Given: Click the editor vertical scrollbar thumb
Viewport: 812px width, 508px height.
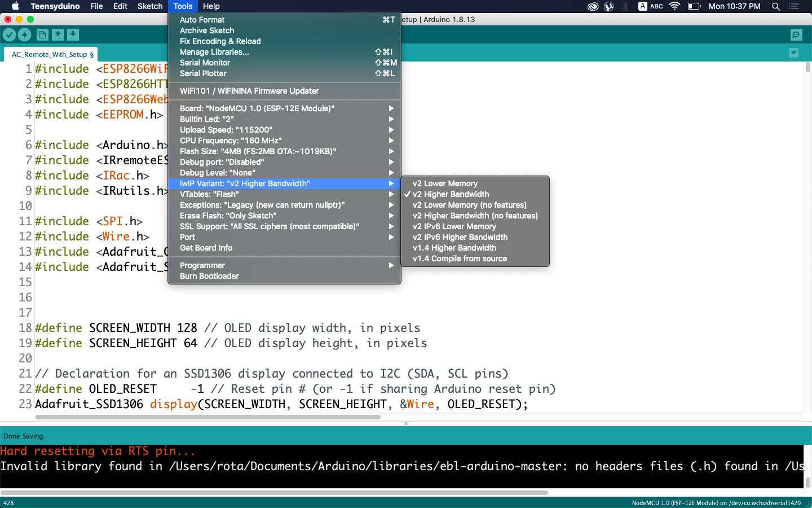Looking at the screenshot, I should [807, 67].
